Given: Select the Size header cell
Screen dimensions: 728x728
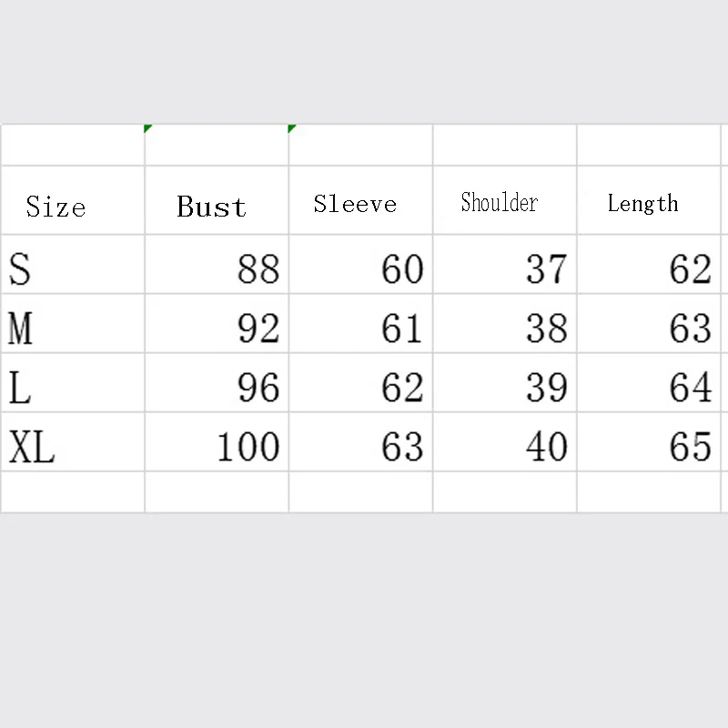Looking at the screenshot, I should 73,200.
